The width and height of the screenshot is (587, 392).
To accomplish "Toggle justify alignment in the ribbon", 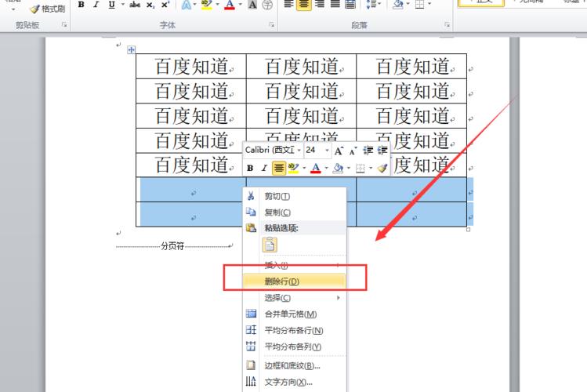I will pos(335,5).
